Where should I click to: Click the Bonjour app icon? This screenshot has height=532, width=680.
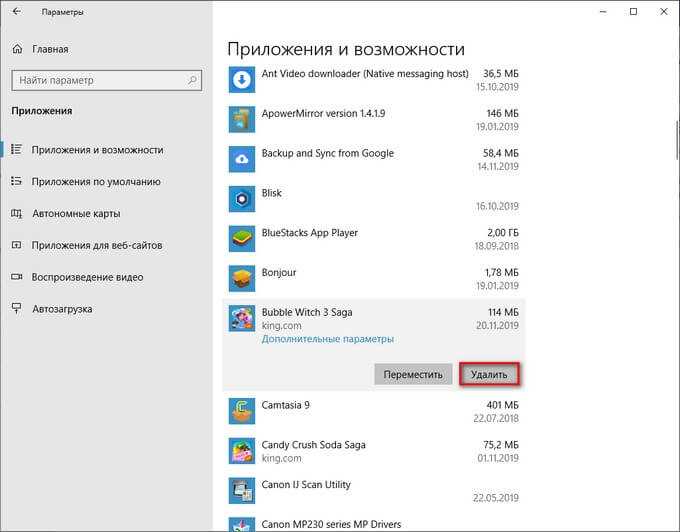pos(242,278)
